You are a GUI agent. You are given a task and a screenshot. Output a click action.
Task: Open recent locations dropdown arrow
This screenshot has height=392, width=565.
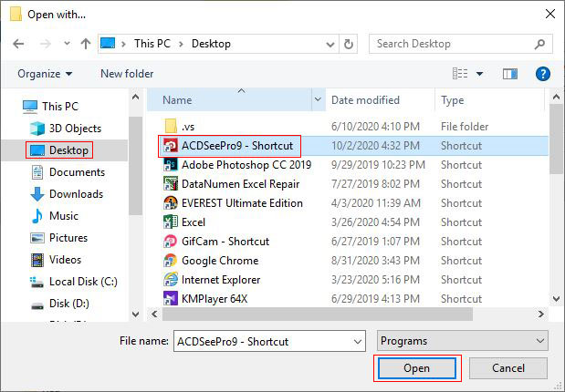[67, 44]
